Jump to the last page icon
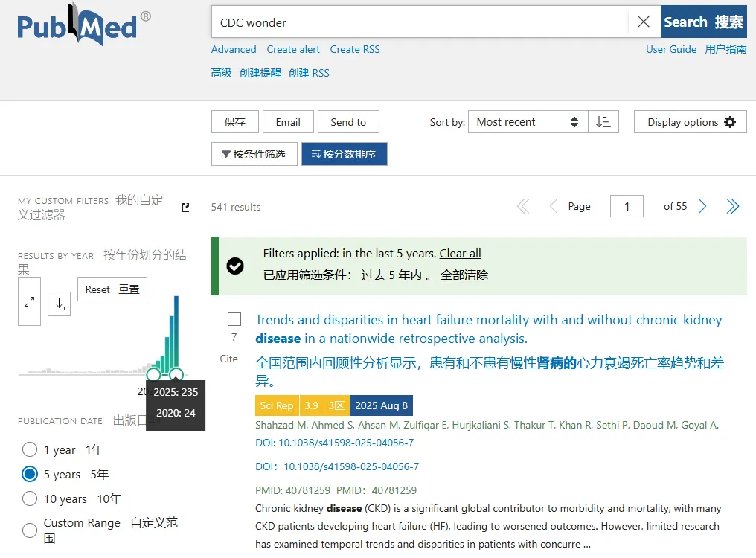Viewport: 756px width, 558px height. 733,206
